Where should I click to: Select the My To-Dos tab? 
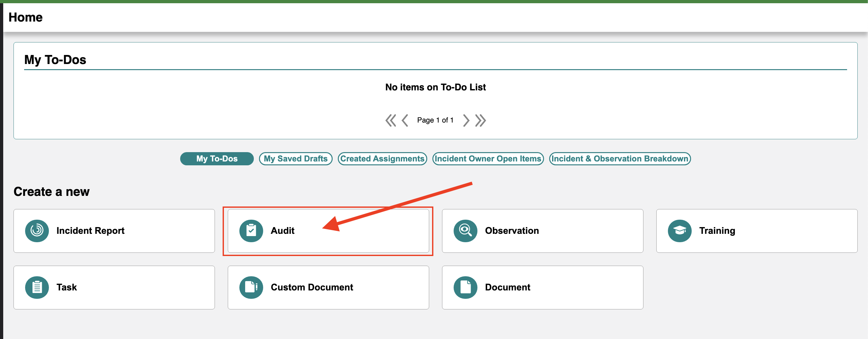217,159
